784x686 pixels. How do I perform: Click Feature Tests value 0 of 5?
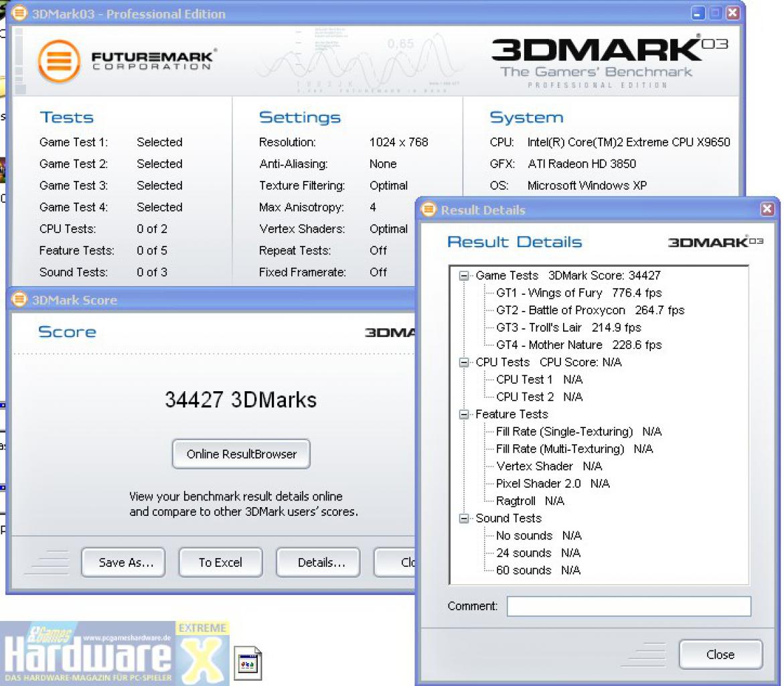point(152,251)
